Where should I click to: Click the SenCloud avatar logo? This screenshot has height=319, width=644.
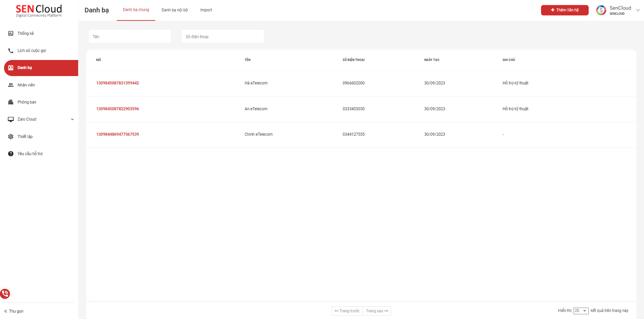pos(601,10)
